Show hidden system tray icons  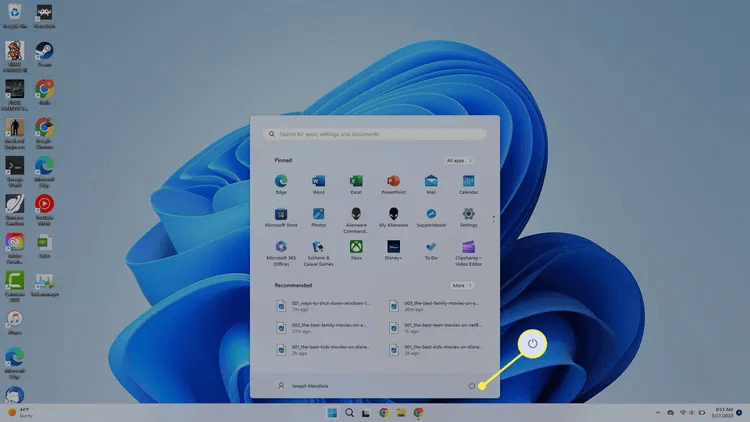pyautogui.click(x=658, y=412)
